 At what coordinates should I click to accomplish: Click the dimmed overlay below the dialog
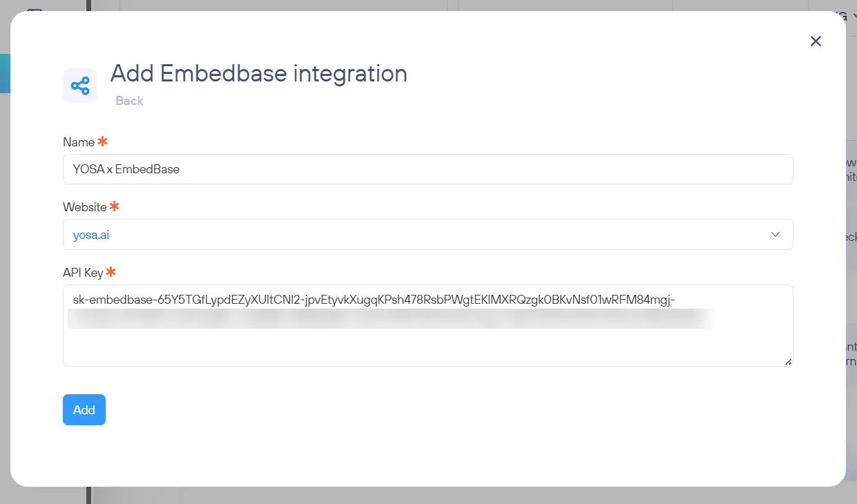pos(428,496)
